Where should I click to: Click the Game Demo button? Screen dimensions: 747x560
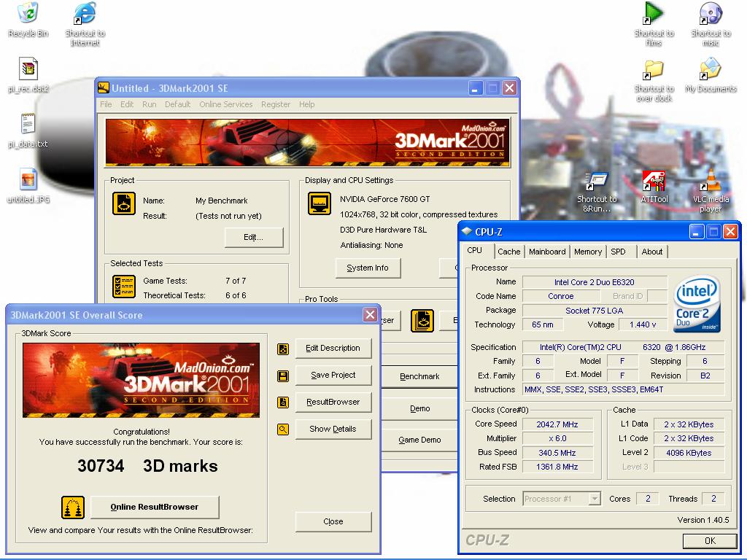[419, 440]
